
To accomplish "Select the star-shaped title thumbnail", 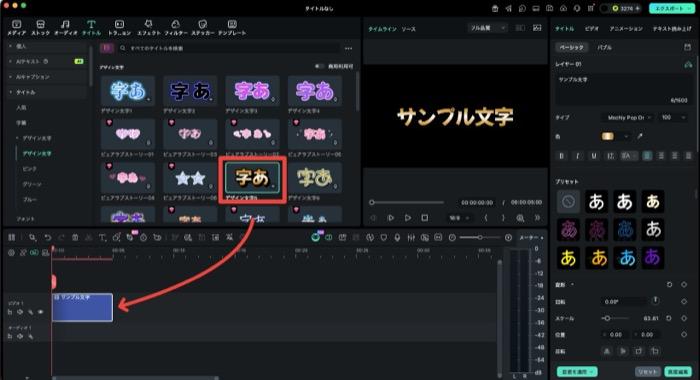I will click(190, 178).
